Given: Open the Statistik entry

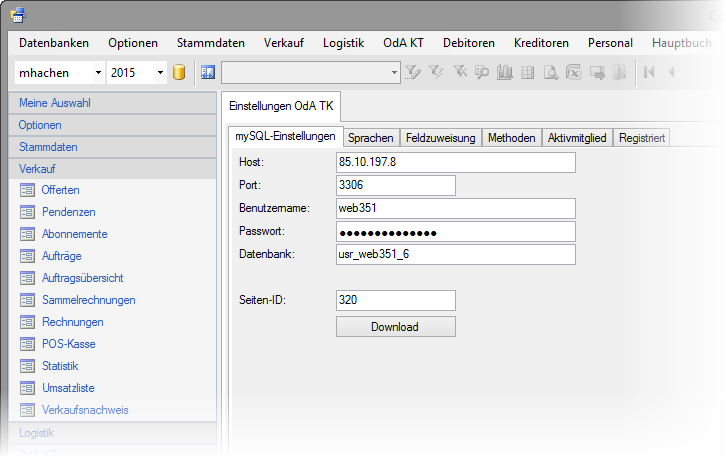Looking at the screenshot, I should (60, 366).
